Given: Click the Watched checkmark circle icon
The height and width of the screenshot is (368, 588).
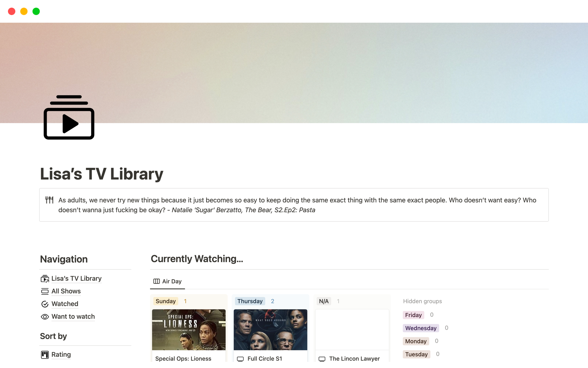Looking at the screenshot, I should (x=45, y=304).
